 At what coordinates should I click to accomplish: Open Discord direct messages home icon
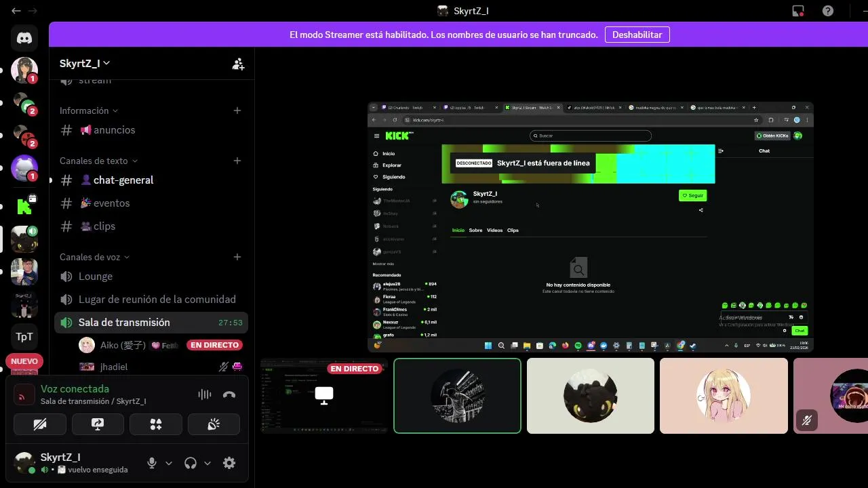[x=24, y=38]
